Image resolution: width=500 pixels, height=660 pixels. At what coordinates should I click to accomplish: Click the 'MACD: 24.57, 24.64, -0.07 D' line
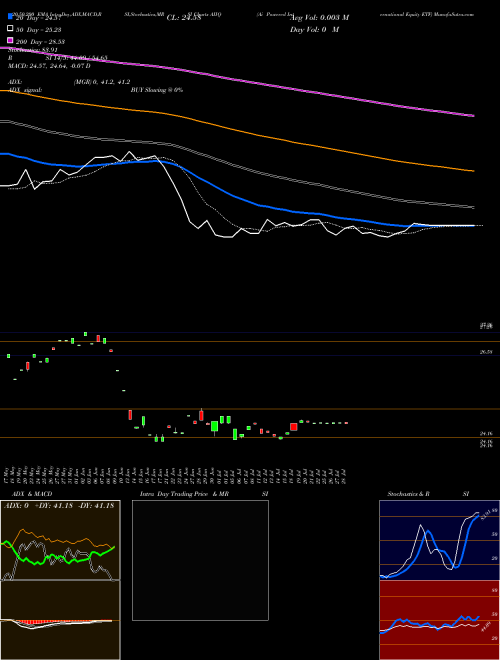click(x=49, y=66)
